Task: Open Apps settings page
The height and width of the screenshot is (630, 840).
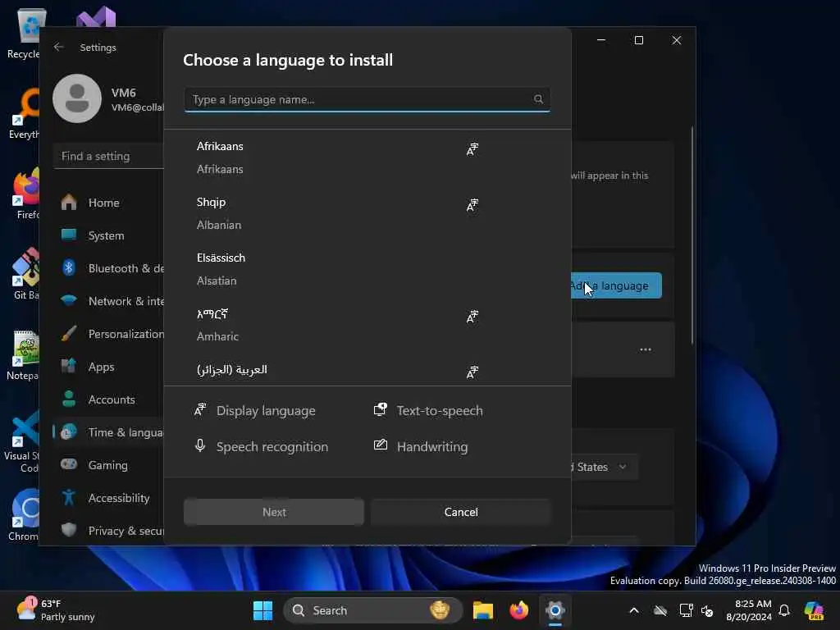Action: tap(109, 367)
